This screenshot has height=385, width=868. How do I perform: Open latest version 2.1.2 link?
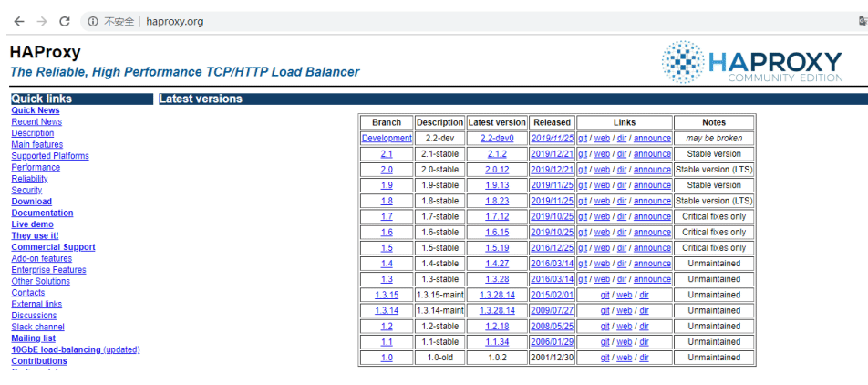pyautogui.click(x=497, y=154)
